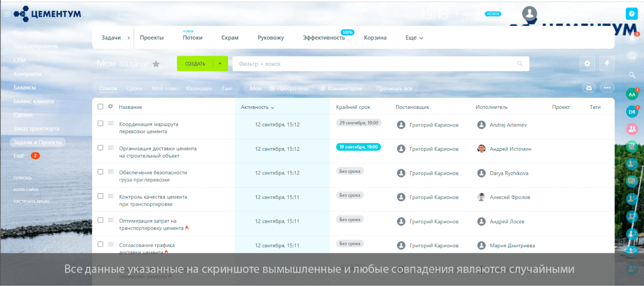Sort by the Активность column header
This screenshot has width=644, height=286.
pyautogui.click(x=258, y=107)
